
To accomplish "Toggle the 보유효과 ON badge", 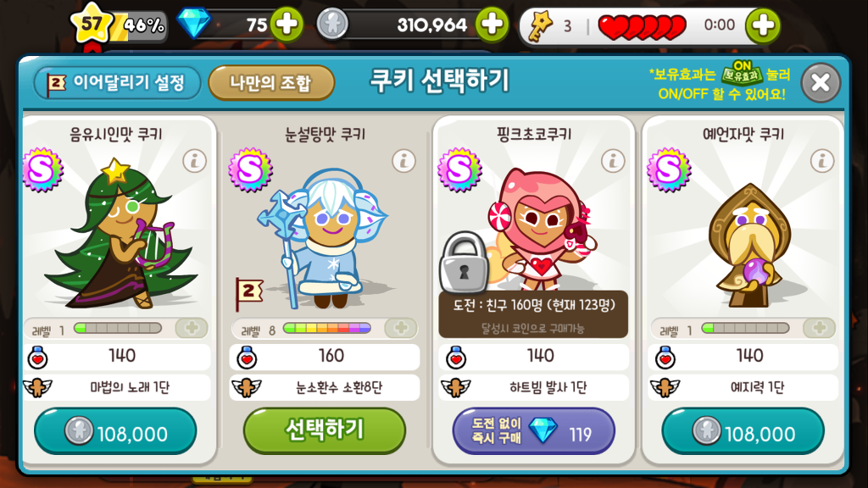I will 742,73.
